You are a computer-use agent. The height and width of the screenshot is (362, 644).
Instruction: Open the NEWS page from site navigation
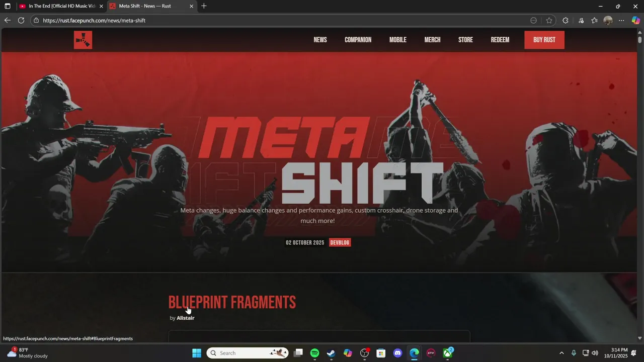pyautogui.click(x=320, y=40)
